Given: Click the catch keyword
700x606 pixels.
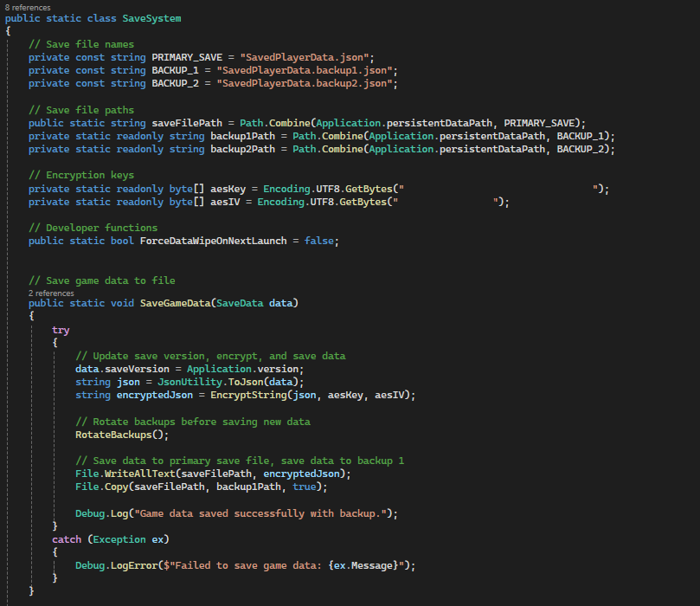Looking at the screenshot, I should 67,539.
